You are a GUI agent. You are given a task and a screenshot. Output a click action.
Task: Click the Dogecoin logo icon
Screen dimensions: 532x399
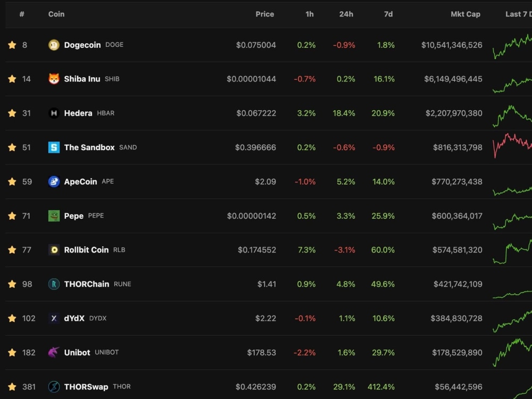click(x=53, y=45)
